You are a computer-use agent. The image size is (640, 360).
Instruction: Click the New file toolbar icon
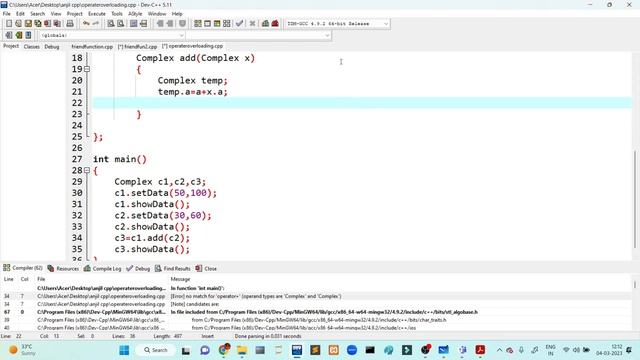(9, 24)
